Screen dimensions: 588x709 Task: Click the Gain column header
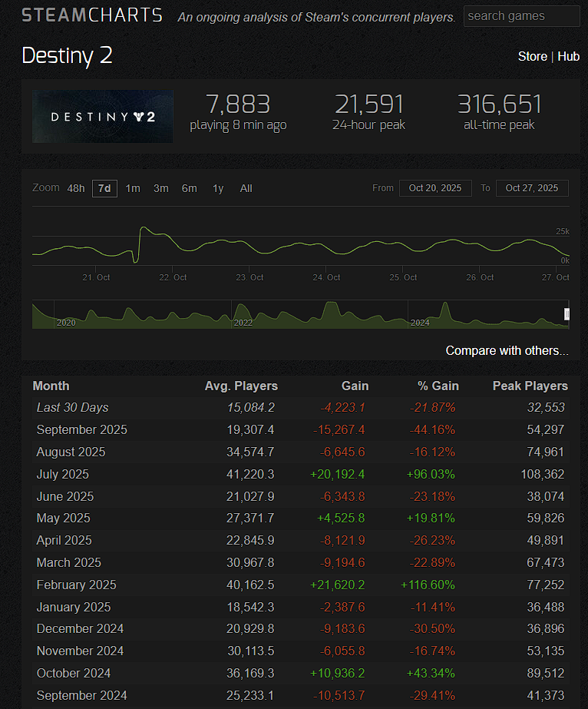pos(355,386)
